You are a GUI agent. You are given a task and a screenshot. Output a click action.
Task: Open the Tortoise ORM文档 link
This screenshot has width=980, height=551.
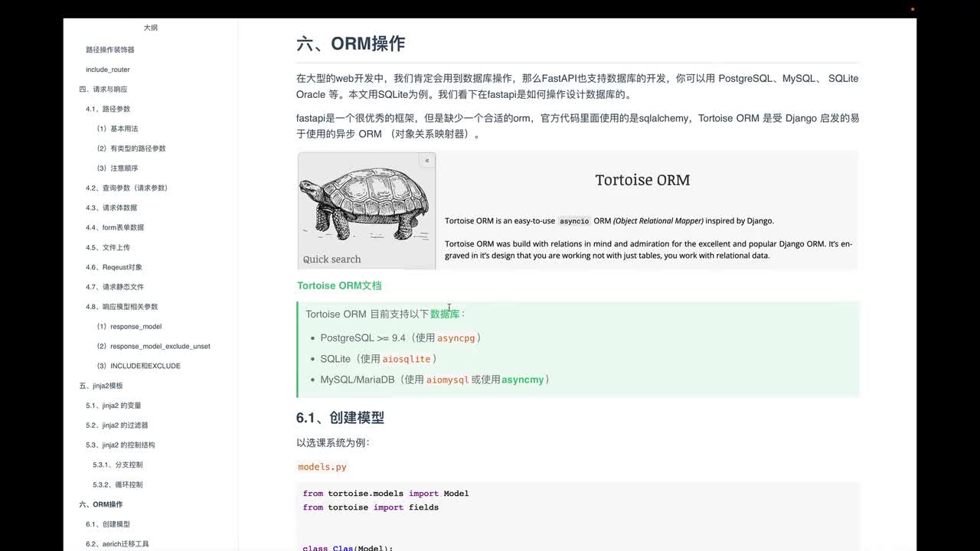pos(339,285)
